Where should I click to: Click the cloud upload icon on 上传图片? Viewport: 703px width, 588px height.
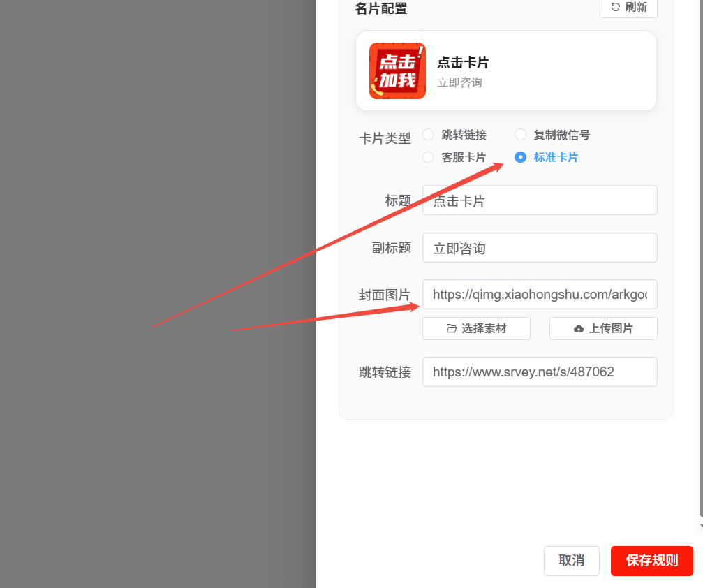(x=579, y=329)
